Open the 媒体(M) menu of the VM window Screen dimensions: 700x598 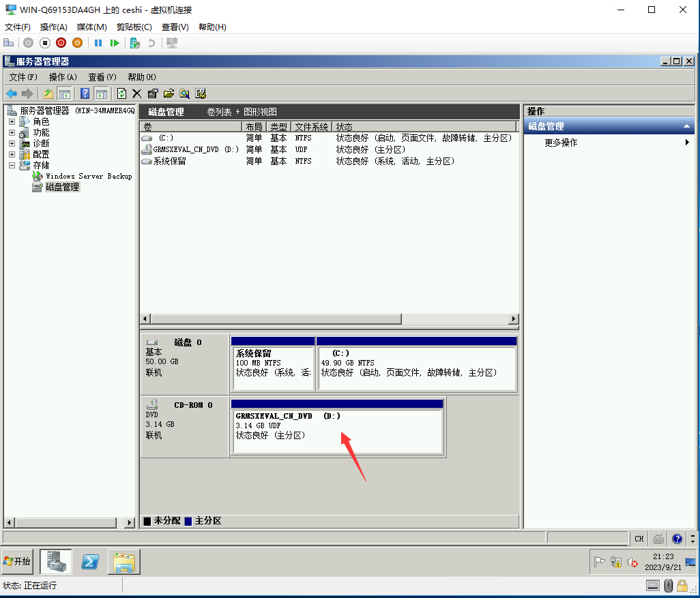91,27
